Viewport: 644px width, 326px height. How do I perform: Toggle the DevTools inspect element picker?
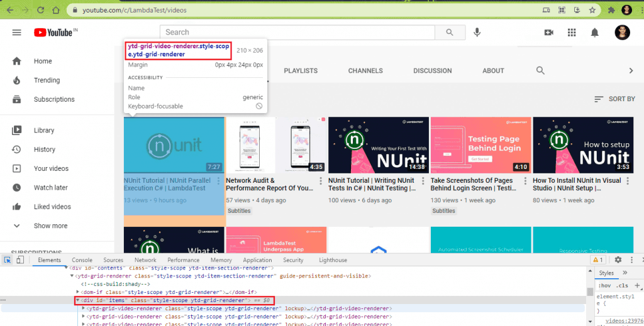point(8,260)
